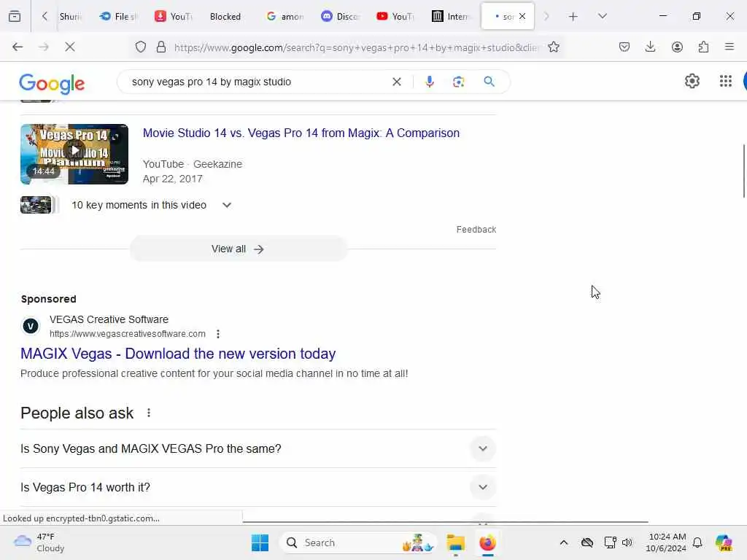Viewport: 747px width, 560px height.
Task: Open clock showing 10:24 AM
Action: (x=667, y=542)
